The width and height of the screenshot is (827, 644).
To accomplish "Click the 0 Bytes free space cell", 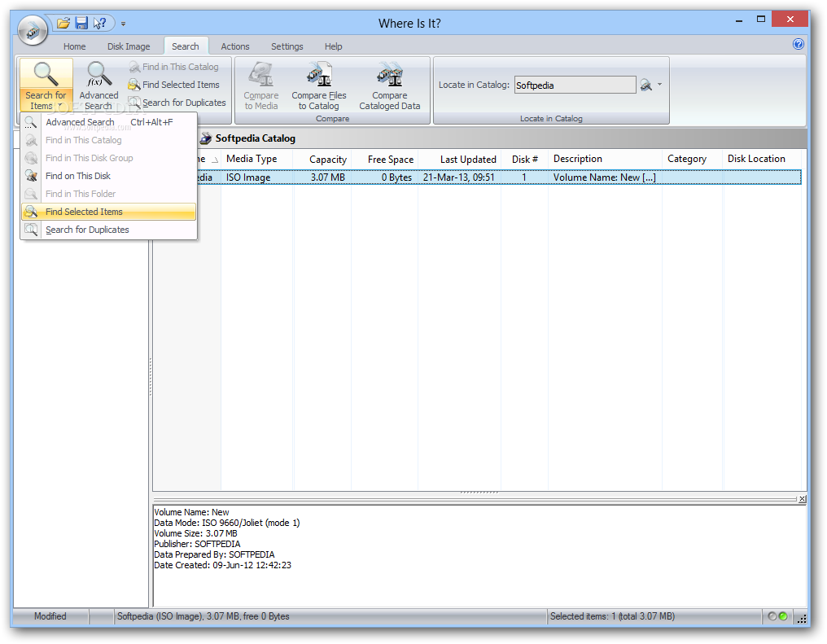I will pyautogui.click(x=396, y=177).
